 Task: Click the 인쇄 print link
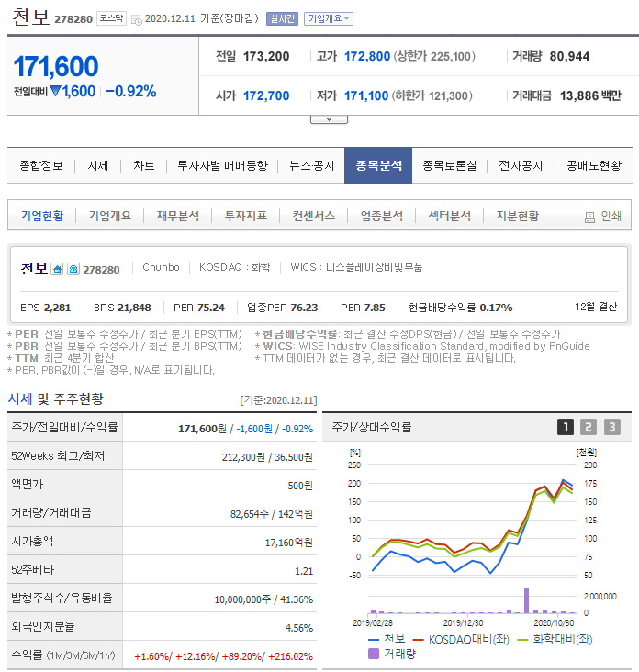tap(611, 216)
